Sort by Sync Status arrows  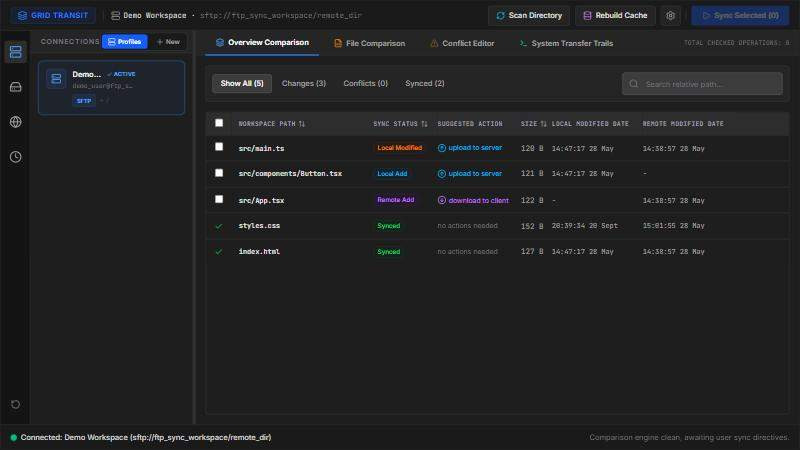pos(424,124)
